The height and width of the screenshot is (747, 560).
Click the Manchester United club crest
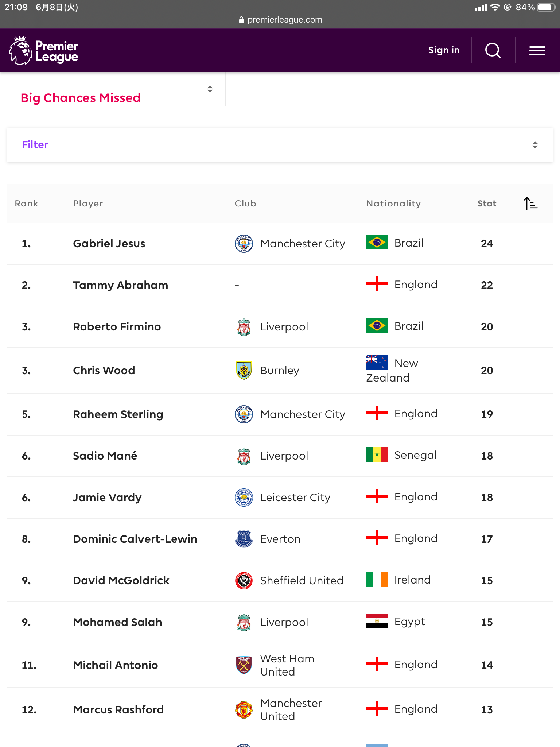(244, 710)
